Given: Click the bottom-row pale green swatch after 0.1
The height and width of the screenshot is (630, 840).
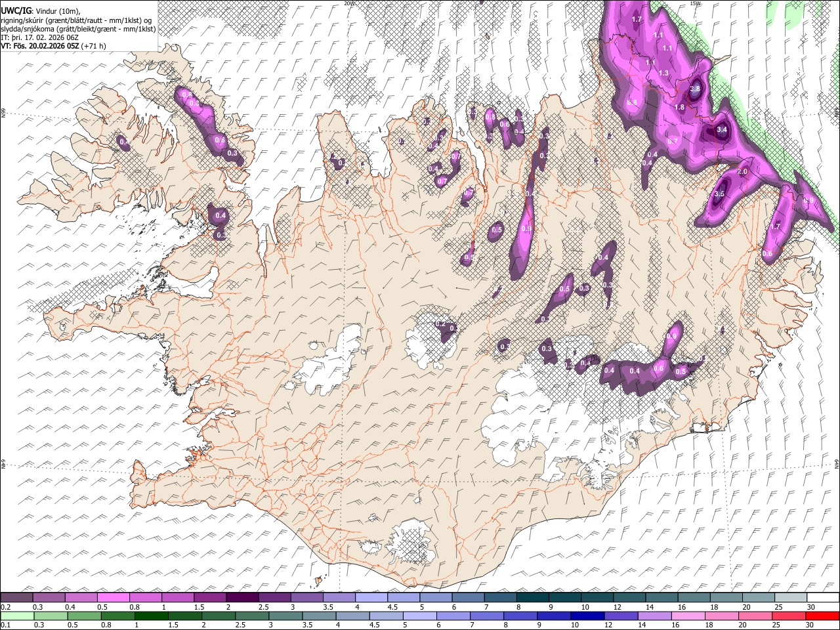Looking at the screenshot, I should pos(17,616).
